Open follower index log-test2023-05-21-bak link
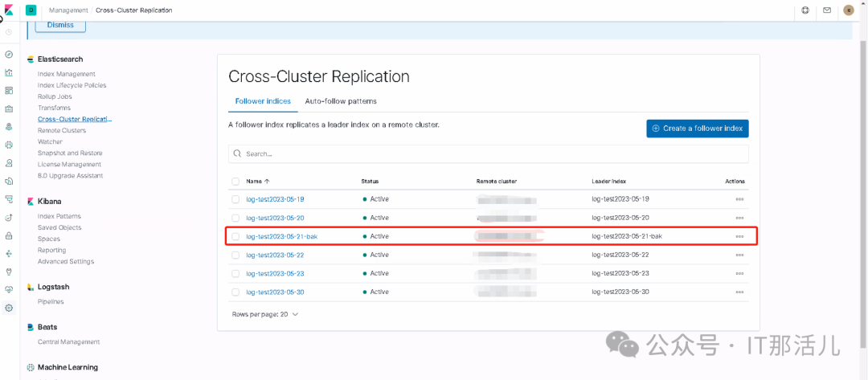 [282, 236]
